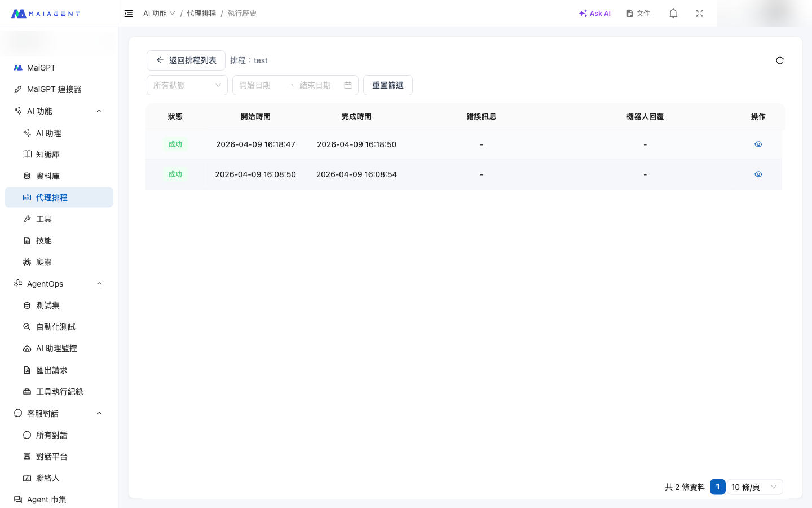Open 所有對話 sidebar item
Image resolution: width=812 pixels, height=508 pixels.
click(x=59, y=435)
